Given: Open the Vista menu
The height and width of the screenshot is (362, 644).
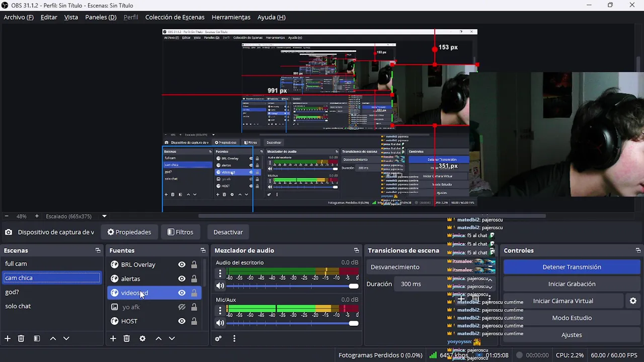Looking at the screenshot, I should [71, 17].
